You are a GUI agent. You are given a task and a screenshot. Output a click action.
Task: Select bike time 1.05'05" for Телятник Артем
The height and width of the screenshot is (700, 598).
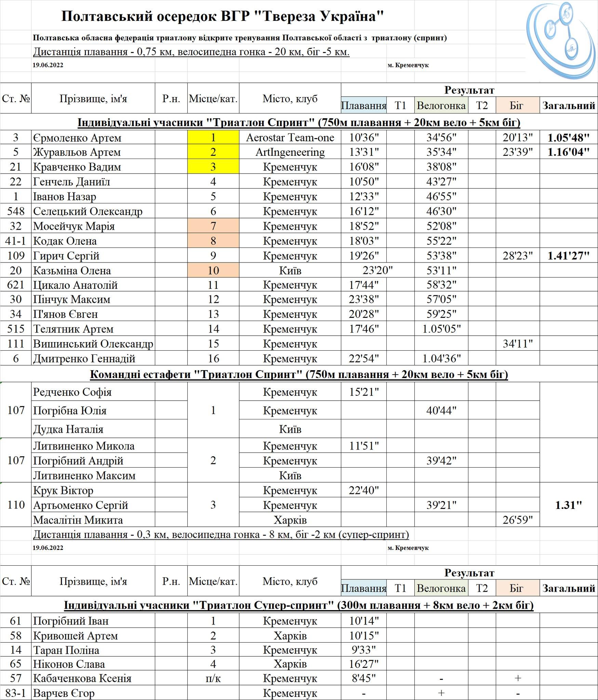pos(441,329)
